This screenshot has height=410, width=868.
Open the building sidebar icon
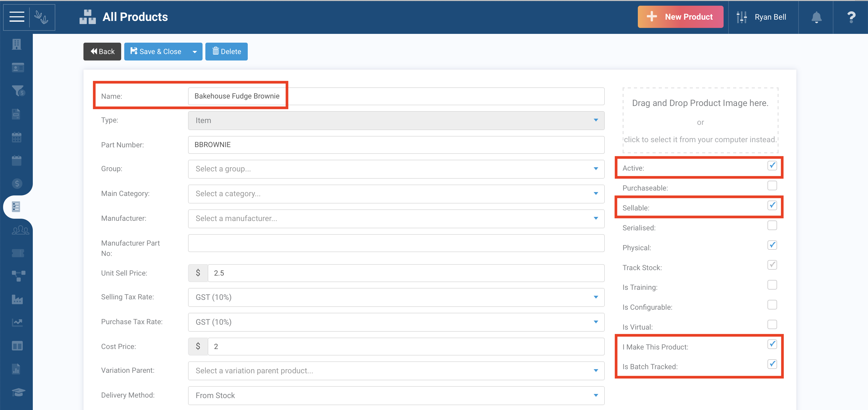(x=17, y=44)
